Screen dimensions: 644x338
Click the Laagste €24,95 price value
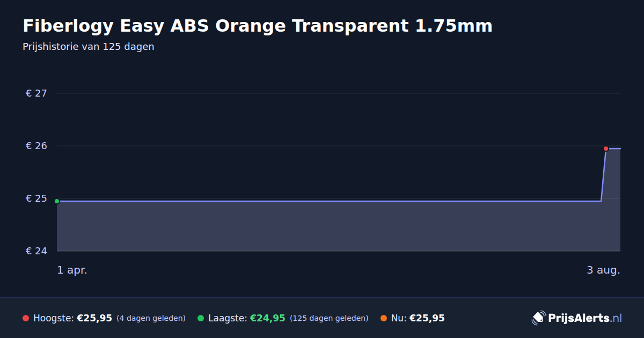tap(267, 318)
